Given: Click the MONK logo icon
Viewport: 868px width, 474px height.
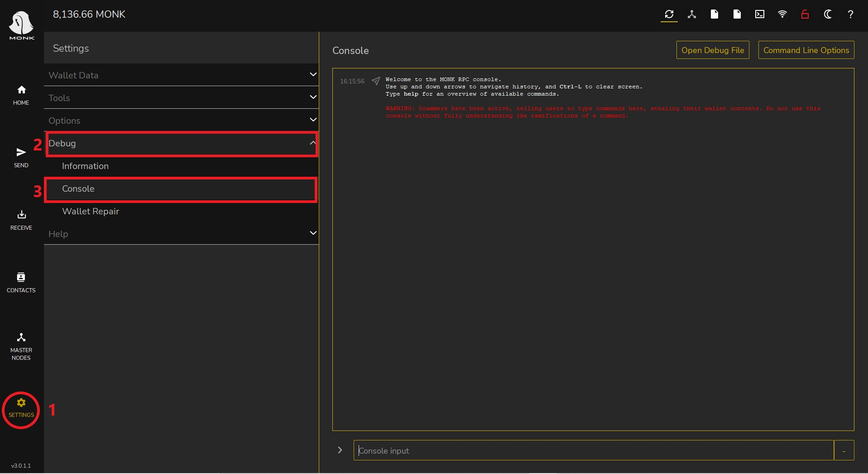Looking at the screenshot, I should coord(21,26).
